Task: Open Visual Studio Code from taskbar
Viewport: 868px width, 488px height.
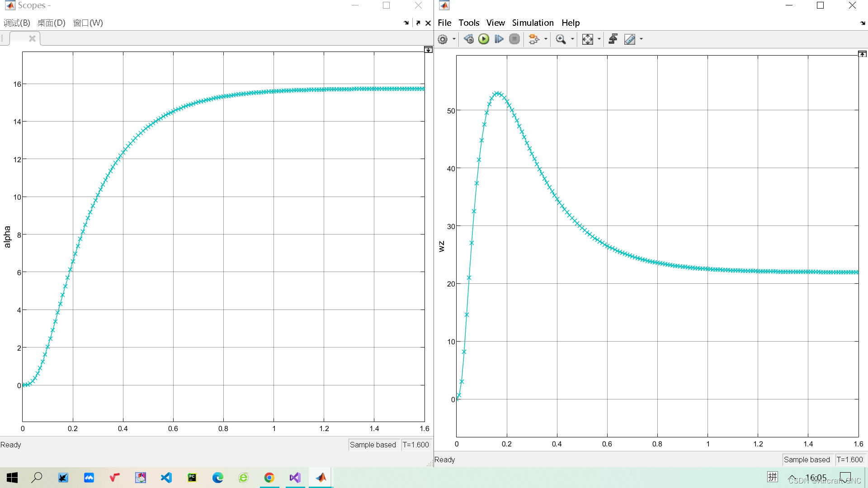Action: 166,478
